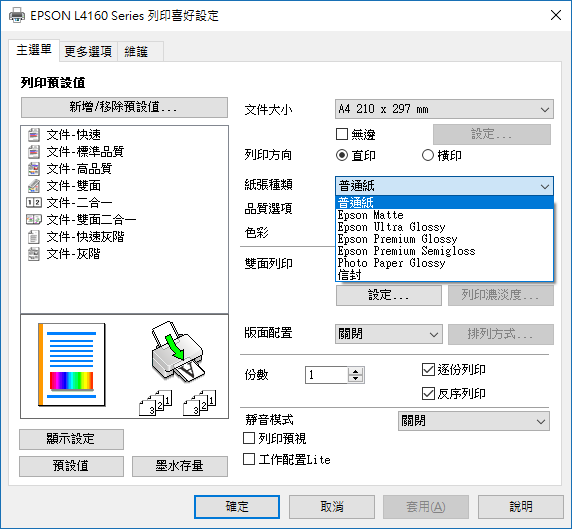Close the printing preferences dialog
The image size is (572, 529).
click(556, 15)
